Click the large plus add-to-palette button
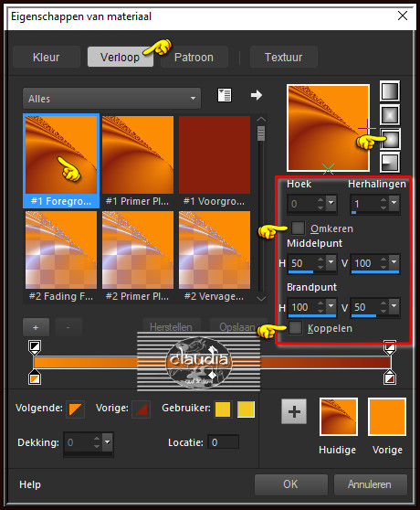Image resolution: width=420 pixels, height=510 pixels. pyautogui.click(x=294, y=411)
